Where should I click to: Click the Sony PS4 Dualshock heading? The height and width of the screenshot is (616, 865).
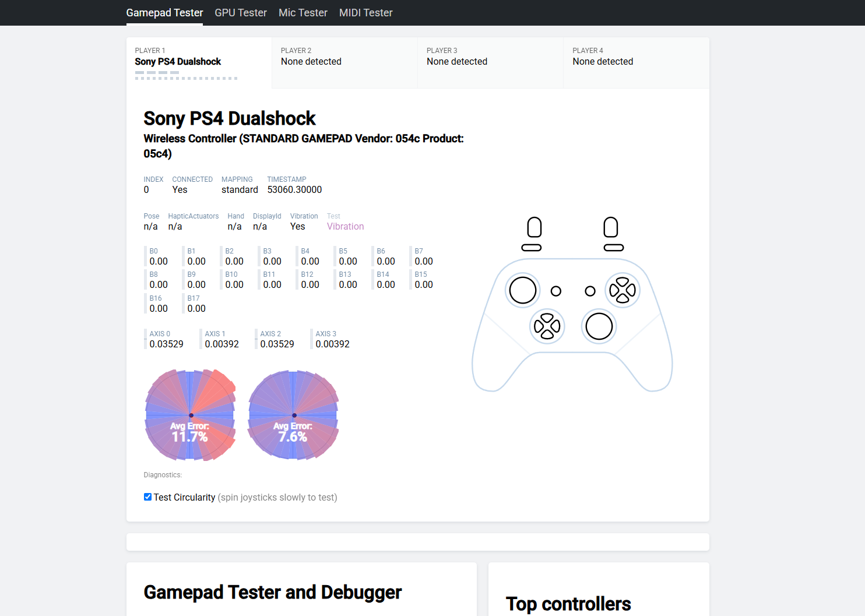[230, 118]
